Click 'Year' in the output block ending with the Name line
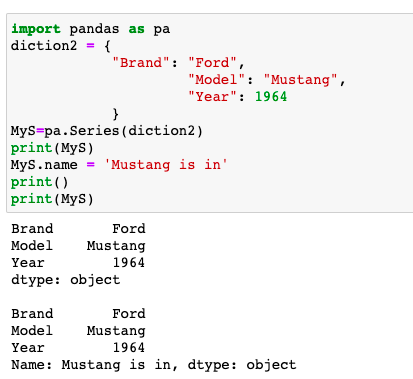413x379 pixels. tap(28, 348)
